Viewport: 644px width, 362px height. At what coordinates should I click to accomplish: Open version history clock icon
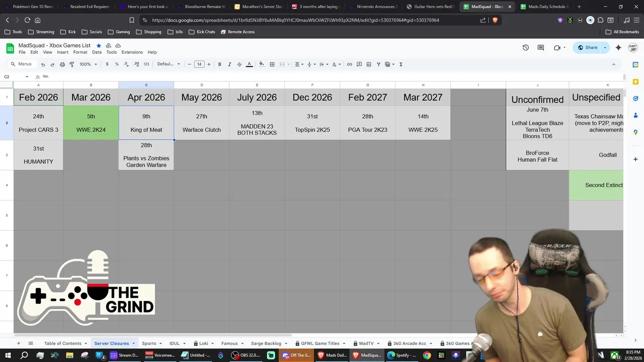(x=526, y=48)
